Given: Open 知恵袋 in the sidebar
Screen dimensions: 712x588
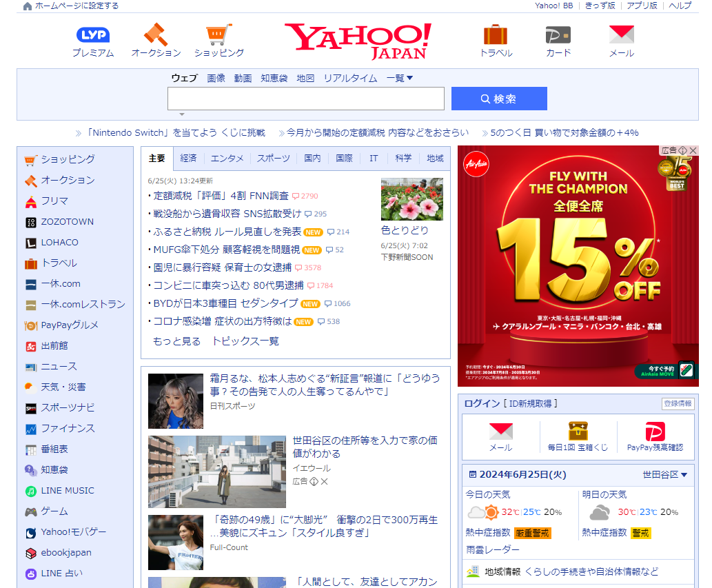Looking at the screenshot, I should [x=54, y=470].
